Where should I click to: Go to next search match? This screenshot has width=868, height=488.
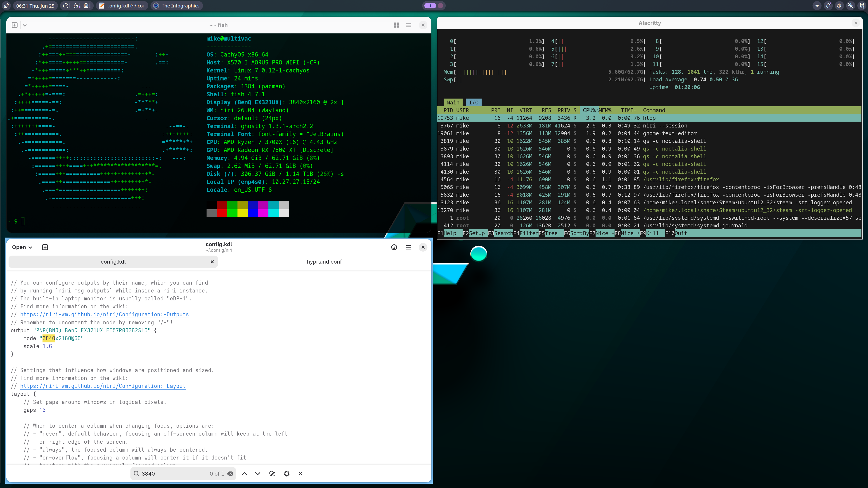[258, 474]
